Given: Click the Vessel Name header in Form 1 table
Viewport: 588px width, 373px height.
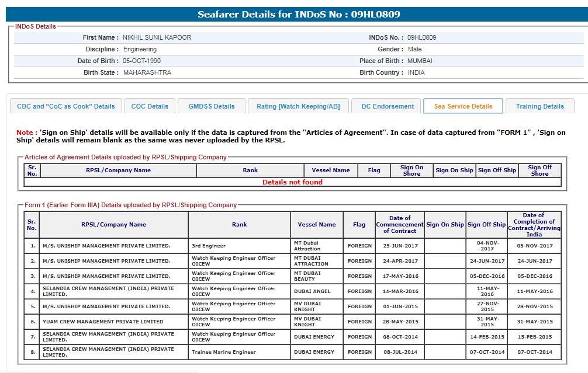Looking at the screenshot, I should (x=317, y=225).
